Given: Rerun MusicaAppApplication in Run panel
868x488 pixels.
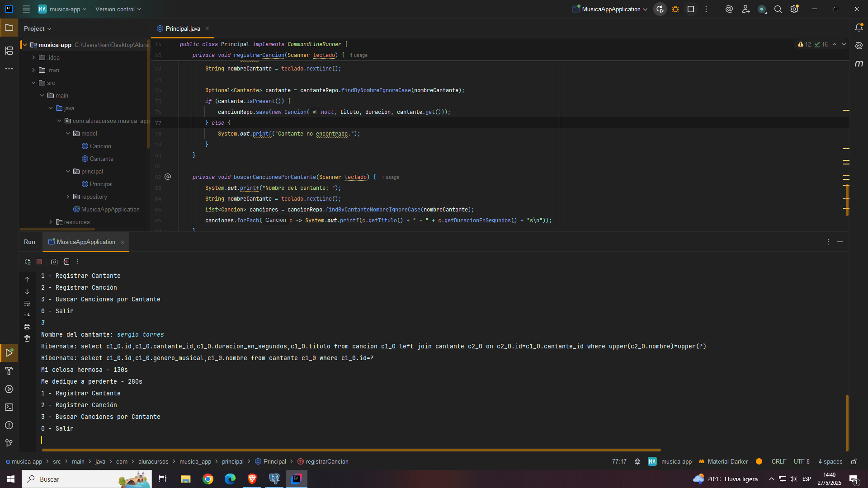Looking at the screenshot, I should (28, 262).
